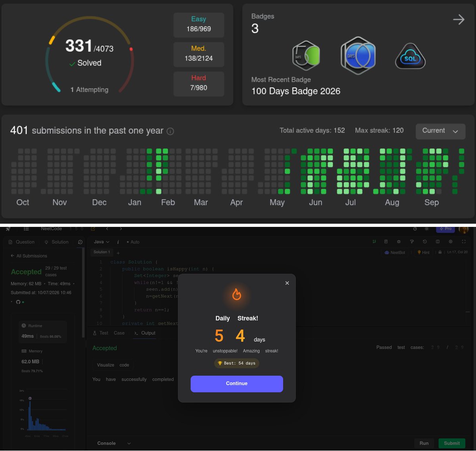This screenshot has width=476, height=451.
Task: Go back to All Submissions
Action: pos(29,256)
